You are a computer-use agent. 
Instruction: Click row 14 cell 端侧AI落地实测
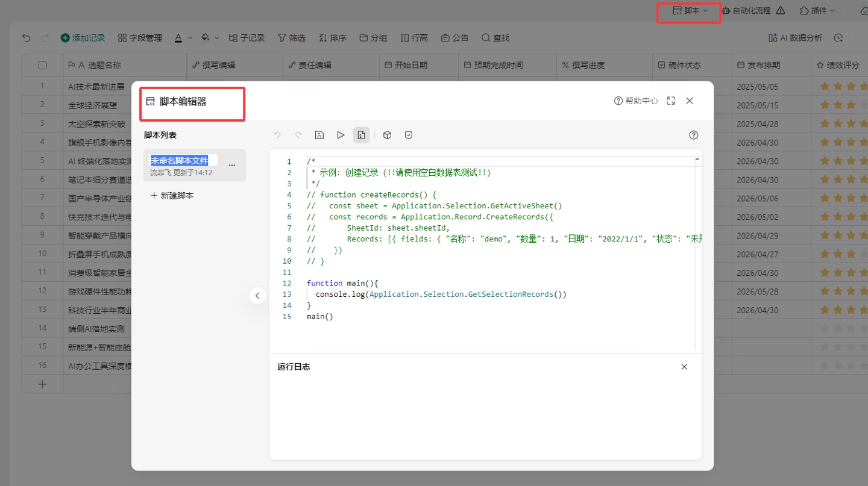[97, 328]
